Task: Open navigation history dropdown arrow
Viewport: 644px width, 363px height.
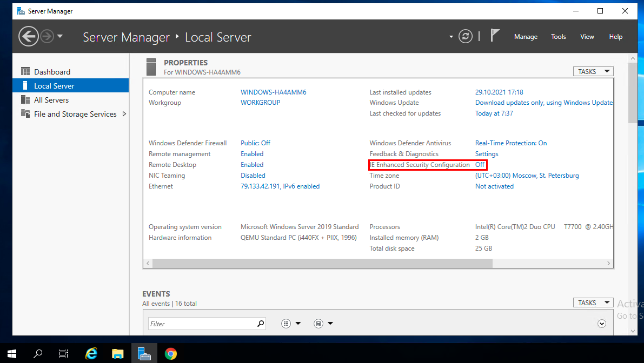Action: click(60, 36)
